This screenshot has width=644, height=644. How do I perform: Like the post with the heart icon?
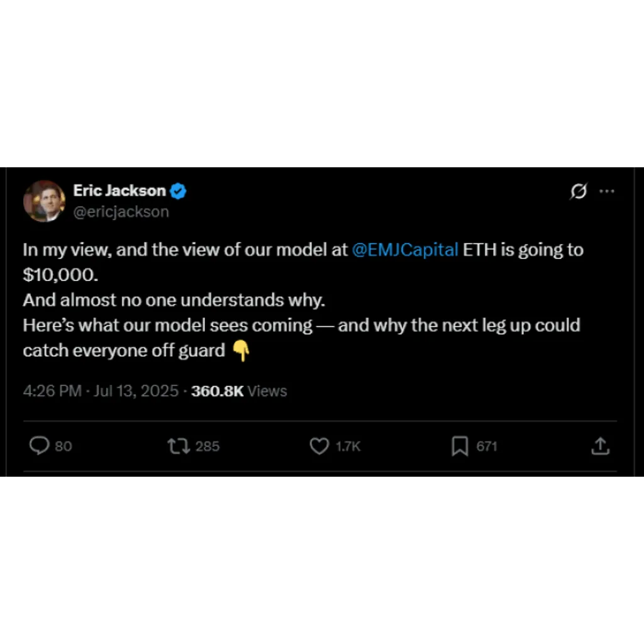click(x=319, y=446)
